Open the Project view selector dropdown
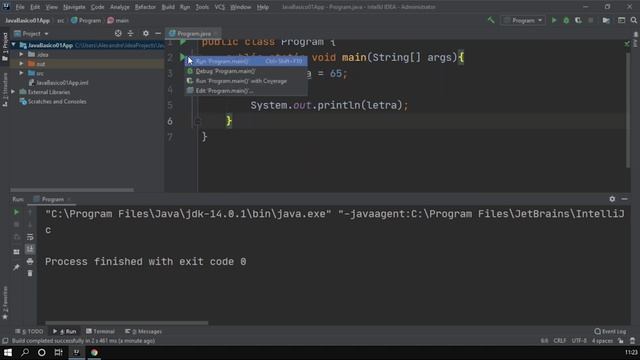The image size is (640, 360). (31, 33)
